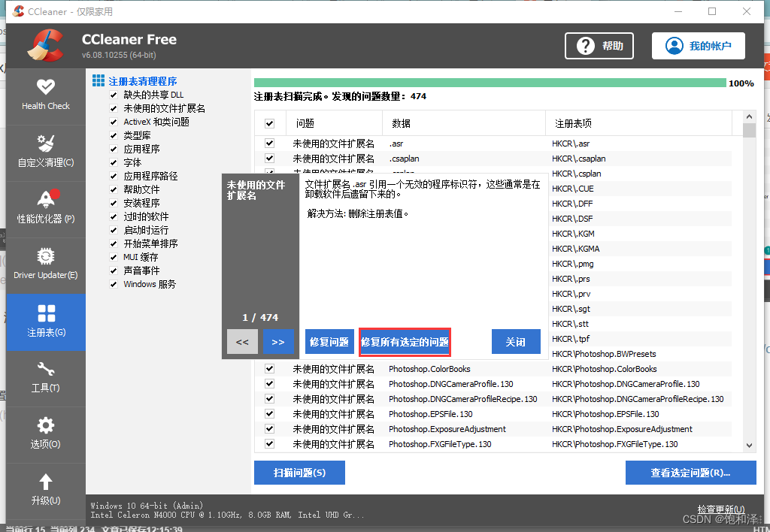The image size is (770, 532).
Task: Go to previous issue with << button
Action: (x=242, y=342)
